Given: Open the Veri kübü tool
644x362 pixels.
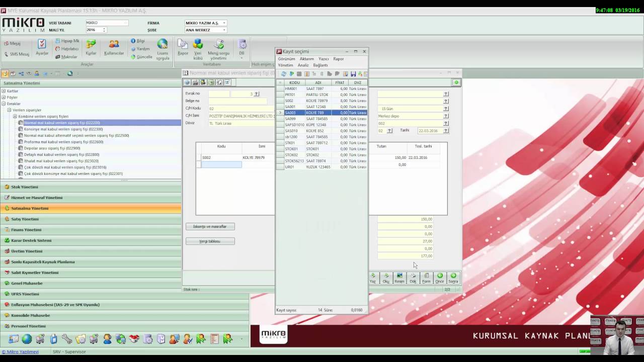Looking at the screenshot, I should point(198,49).
